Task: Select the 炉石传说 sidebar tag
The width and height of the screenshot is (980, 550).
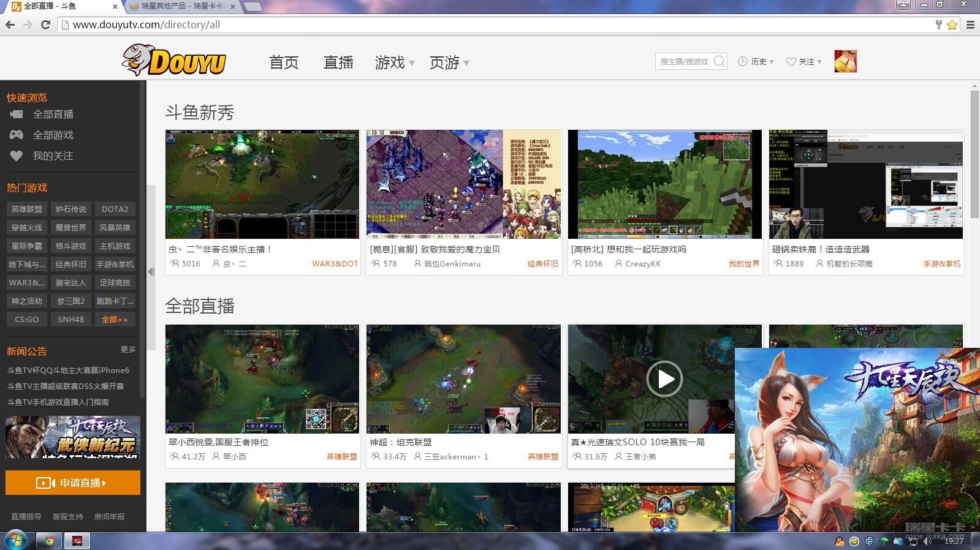Action: [x=71, y=209]
